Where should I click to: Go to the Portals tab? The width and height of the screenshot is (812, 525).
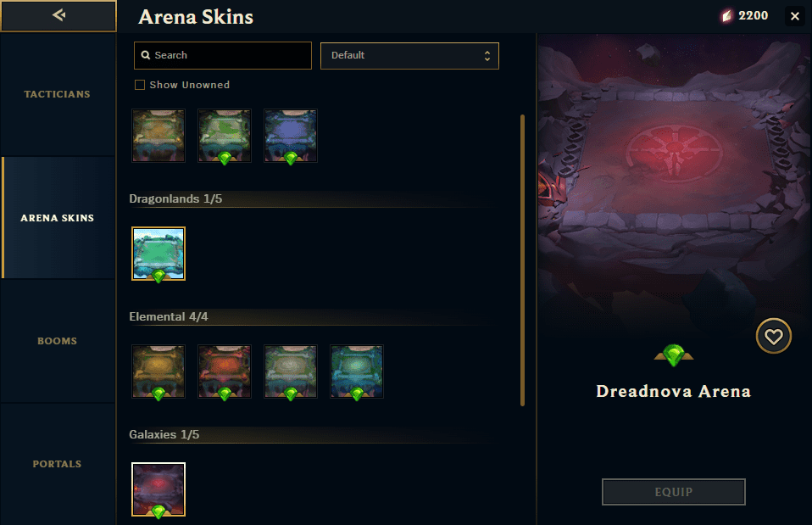[58, 464]
